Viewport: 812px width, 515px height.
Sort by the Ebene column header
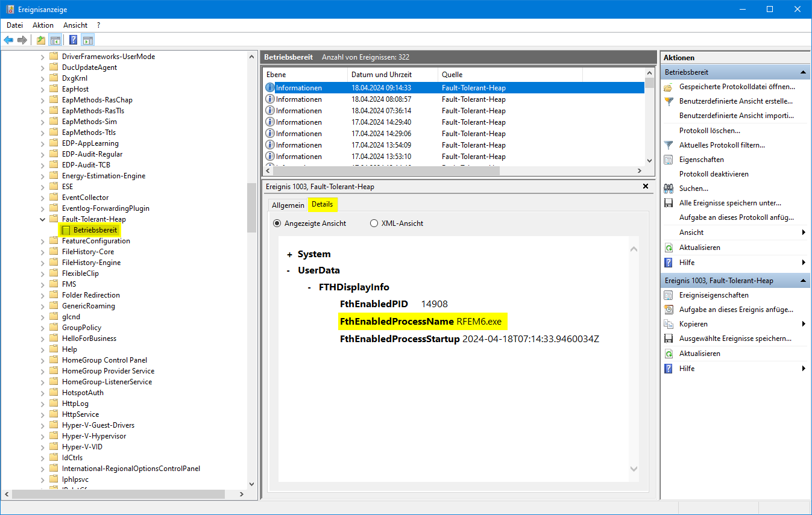pyautogui.click(x=306, y=75)
